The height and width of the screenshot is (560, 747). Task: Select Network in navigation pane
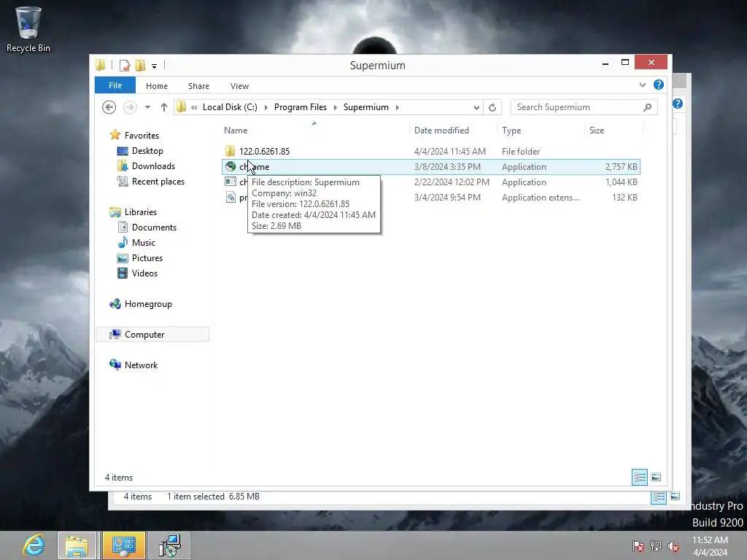(141, 365)
